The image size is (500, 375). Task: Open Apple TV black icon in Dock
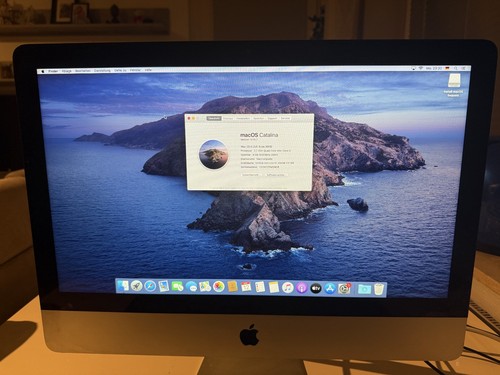[316, 288]
